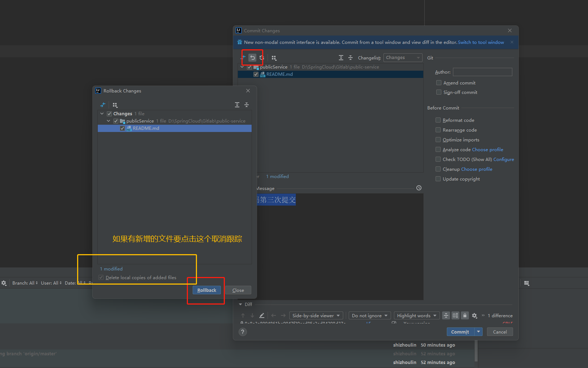Enable Sign-off commit checkbox
Screen dimensions: 588x368
point(439,92)
